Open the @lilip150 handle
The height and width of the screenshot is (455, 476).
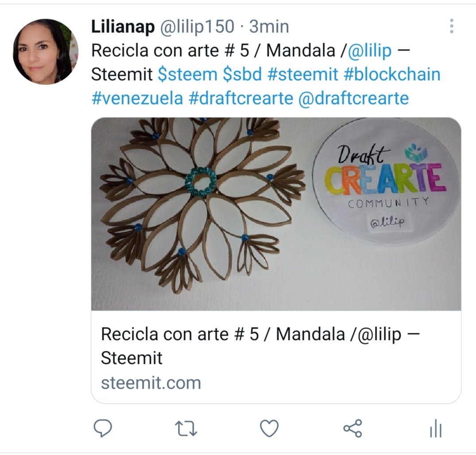point(197,27)
